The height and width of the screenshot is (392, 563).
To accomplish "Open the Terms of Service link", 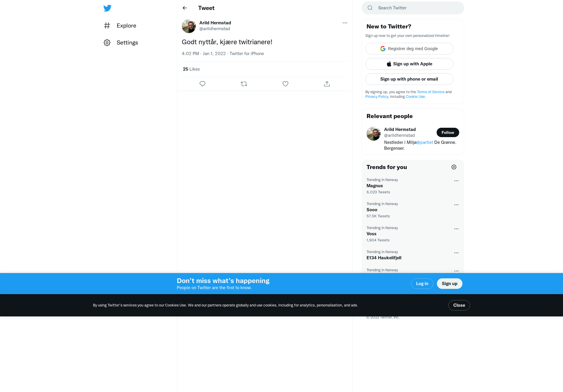I will [430, 92].
